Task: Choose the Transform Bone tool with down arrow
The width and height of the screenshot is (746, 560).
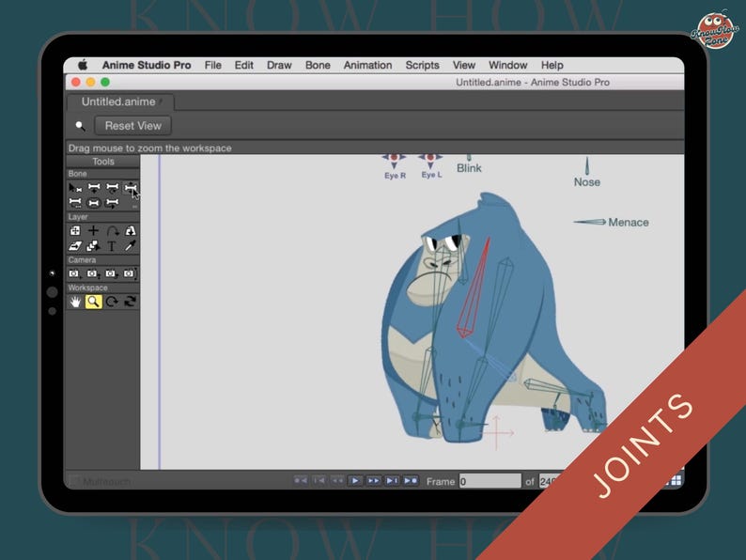Action: [x=94, y=188]
